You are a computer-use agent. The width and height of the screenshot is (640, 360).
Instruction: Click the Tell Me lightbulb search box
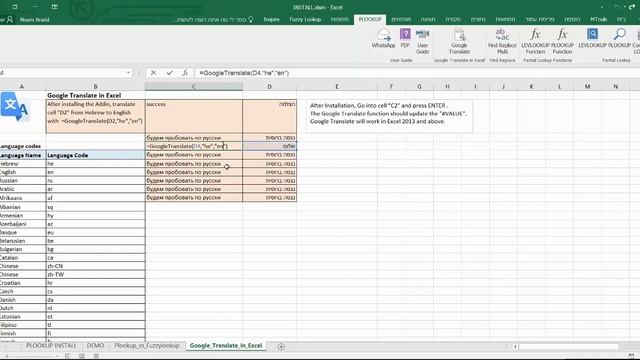pyautogui.click(x=213, y=19)
